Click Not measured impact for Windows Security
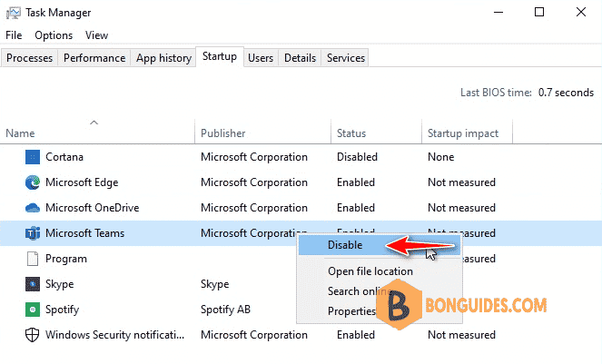 461,335
